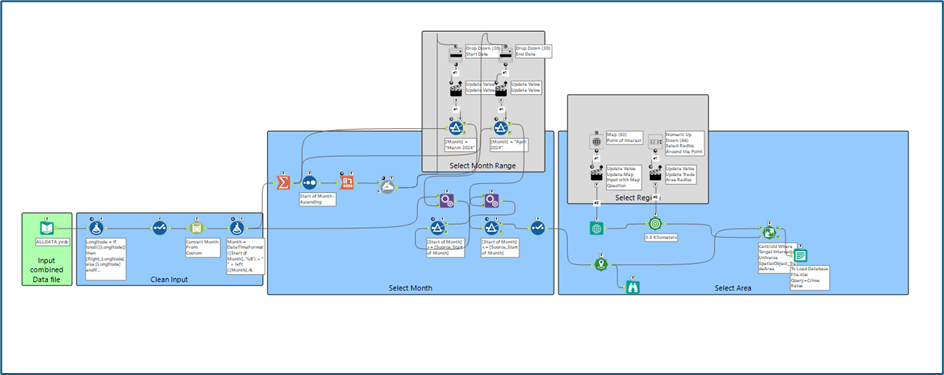Viewport: 944px width, 375px height.
Task: Click the Browse binoculars tool
Action: (x=632, y=287)
